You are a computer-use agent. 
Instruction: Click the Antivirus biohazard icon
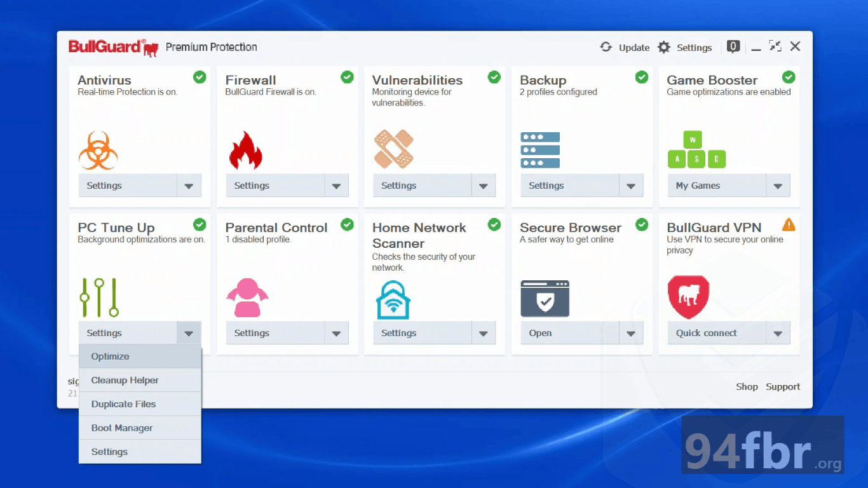pyautogui.click(x=98, y=150)
